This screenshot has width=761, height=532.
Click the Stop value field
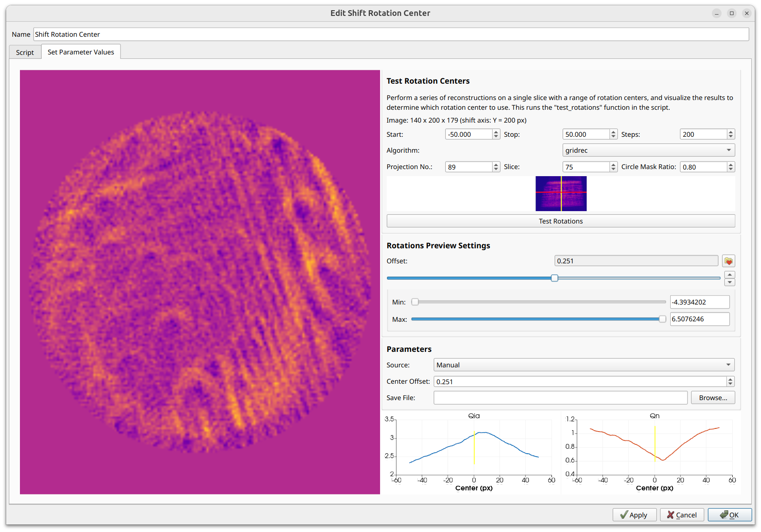pos(586,134)
